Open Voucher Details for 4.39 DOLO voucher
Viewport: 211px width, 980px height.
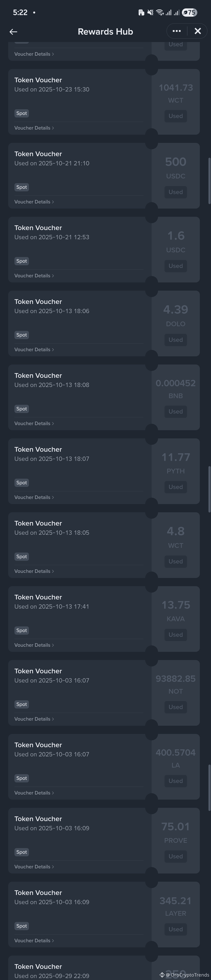pyautogui.click(x=34, y=349)
